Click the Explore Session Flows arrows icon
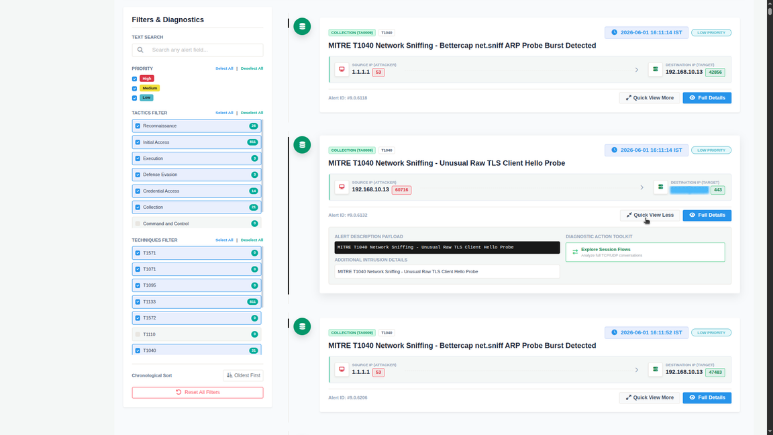 575,252
